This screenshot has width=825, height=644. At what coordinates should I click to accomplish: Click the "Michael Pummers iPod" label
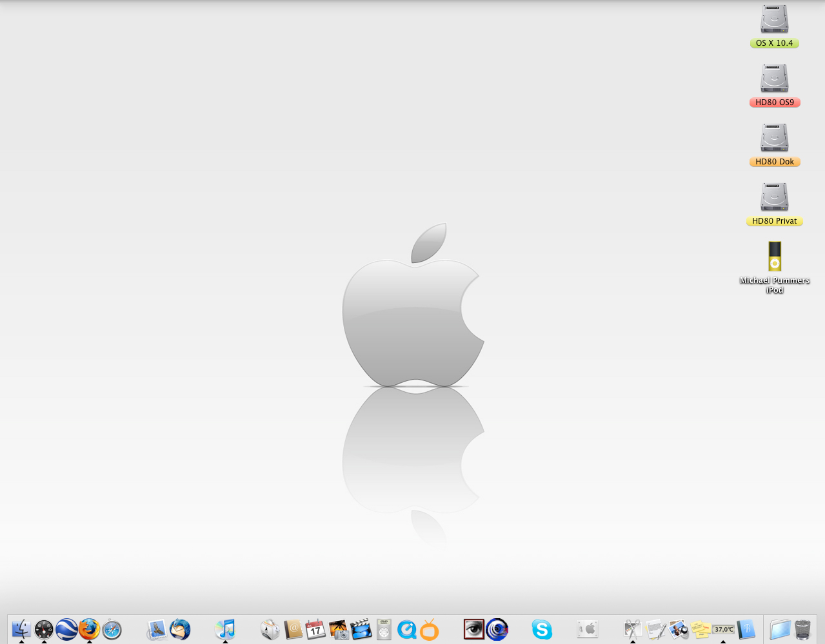click(x=775, y=285)
